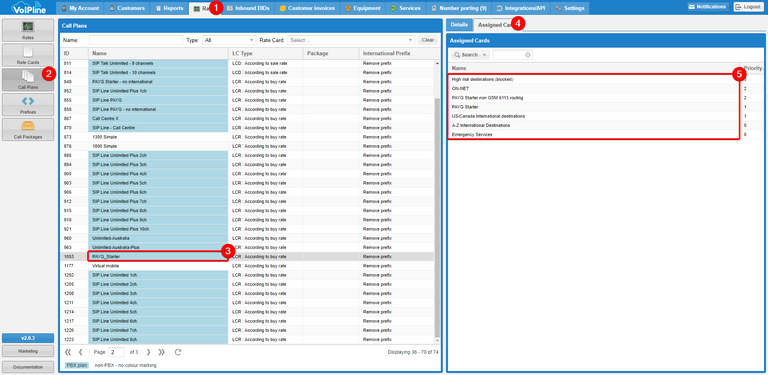Image resolution: width=768 pixels, height=375 pixels.
Task: Open the Customer invoices tab
Action: point(307,8)
